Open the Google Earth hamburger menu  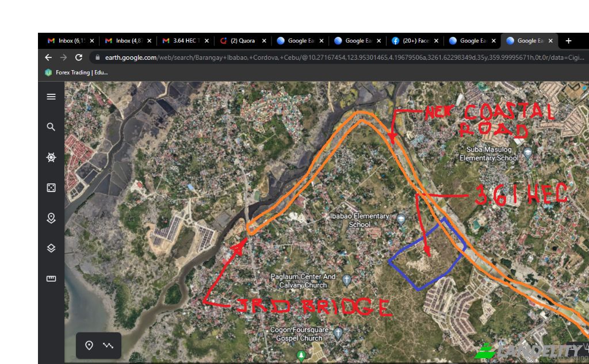pyautogui.click(x=51, y=97)
